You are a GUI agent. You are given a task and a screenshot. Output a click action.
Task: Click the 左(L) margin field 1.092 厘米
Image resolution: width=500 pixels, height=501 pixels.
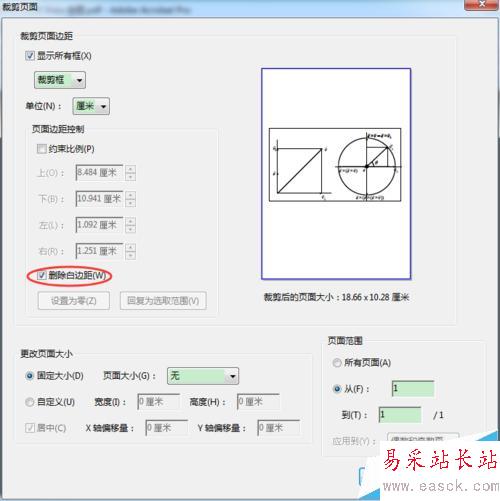pos(99,225)
